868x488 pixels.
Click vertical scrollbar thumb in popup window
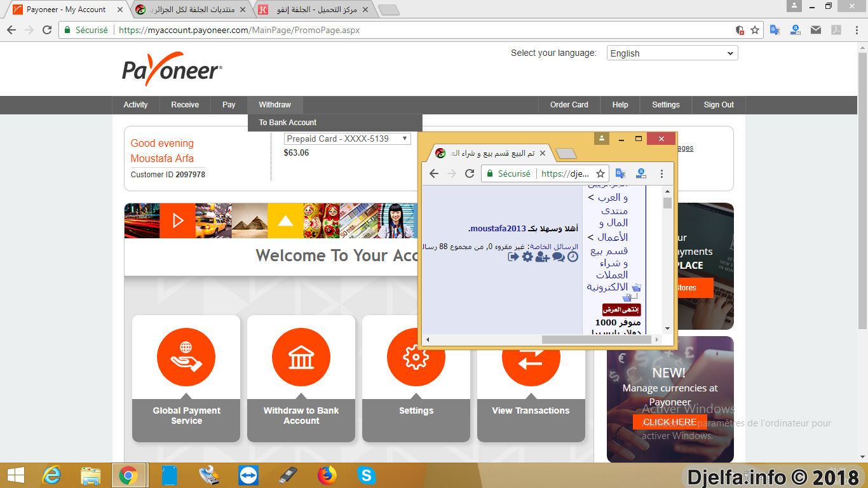[667, 203]
